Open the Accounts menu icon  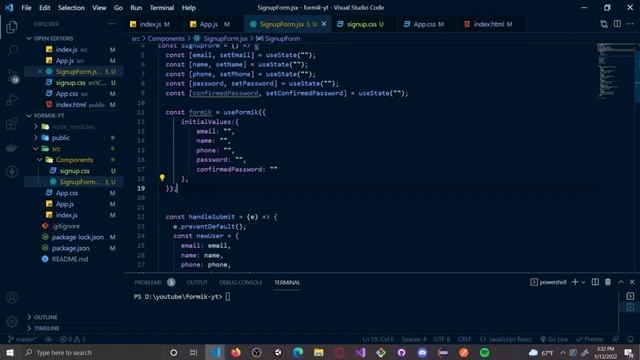pos(12,298)
